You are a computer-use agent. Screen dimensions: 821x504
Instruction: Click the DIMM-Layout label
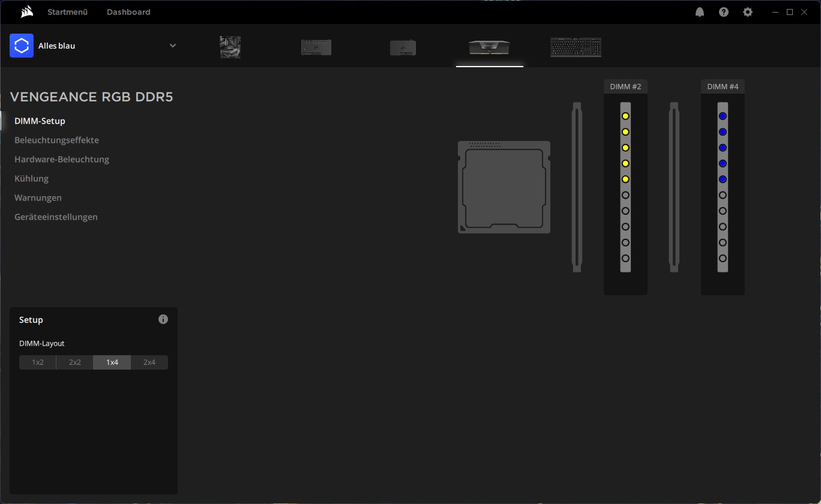coord(42,343)
